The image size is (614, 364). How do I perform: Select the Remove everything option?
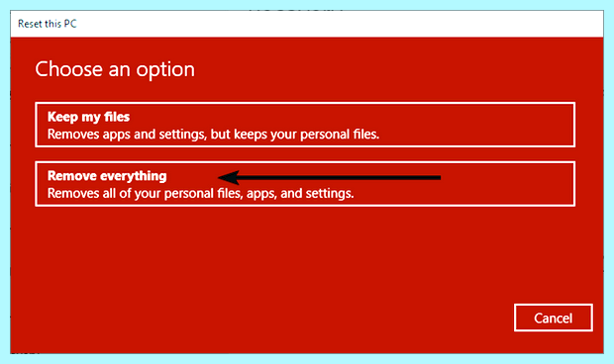click(x=305, y=184)
